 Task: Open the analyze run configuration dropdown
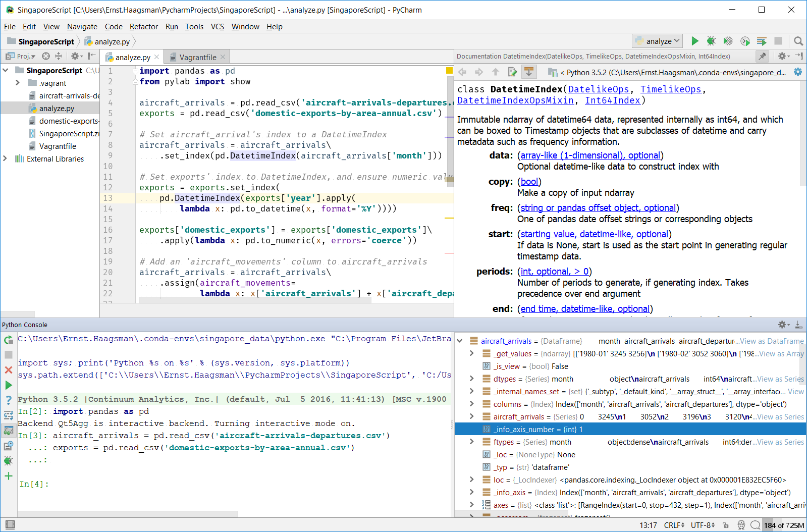point(658,41)
